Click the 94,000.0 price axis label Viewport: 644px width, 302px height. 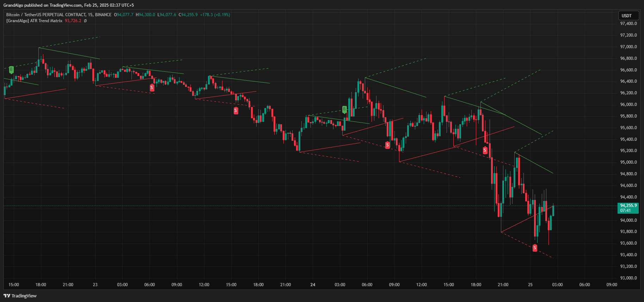point(628,220)
